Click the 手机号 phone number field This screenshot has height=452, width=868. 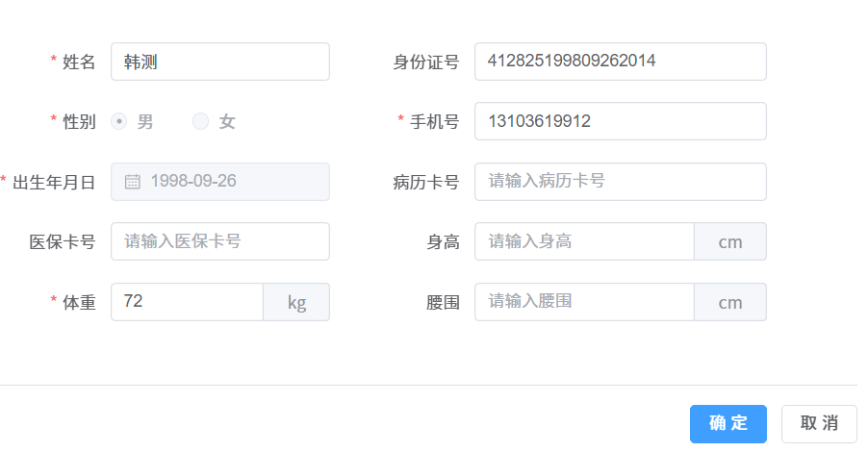(620, 121)
